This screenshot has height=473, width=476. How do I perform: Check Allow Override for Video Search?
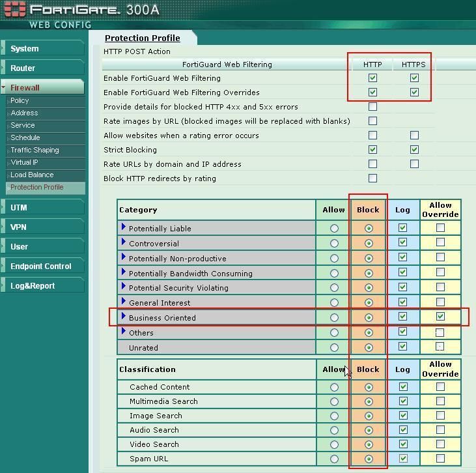440,444
